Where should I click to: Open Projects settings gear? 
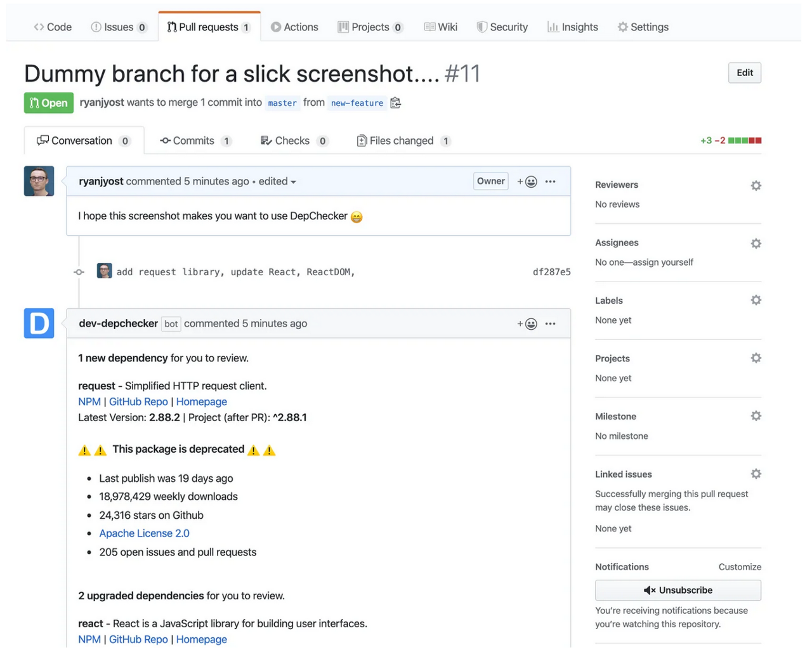pos(756,358)
